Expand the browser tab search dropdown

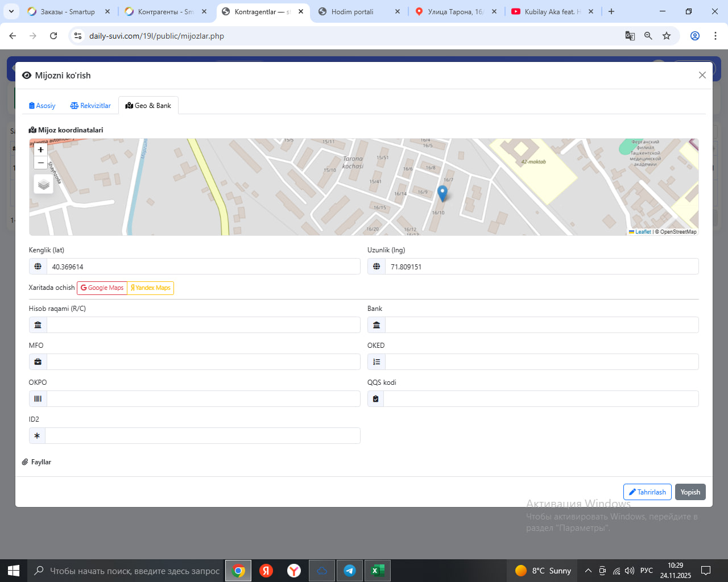pyautogui.click(x=11, y=11)
